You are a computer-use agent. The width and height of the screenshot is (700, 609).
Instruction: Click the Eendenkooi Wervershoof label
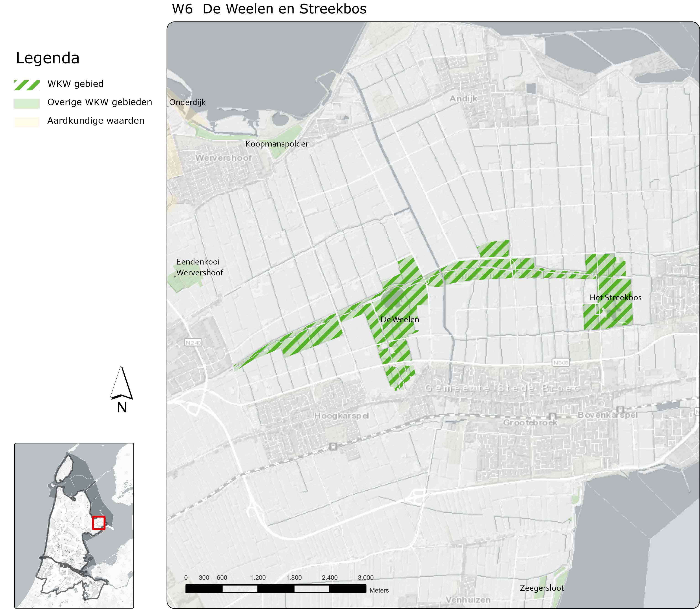coord(199,267)
